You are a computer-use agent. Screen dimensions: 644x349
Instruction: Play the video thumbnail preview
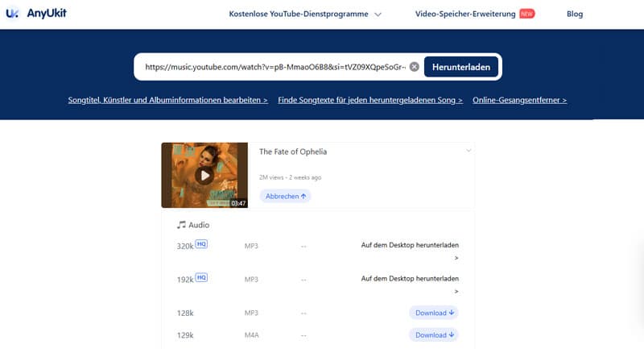point(204,175)
